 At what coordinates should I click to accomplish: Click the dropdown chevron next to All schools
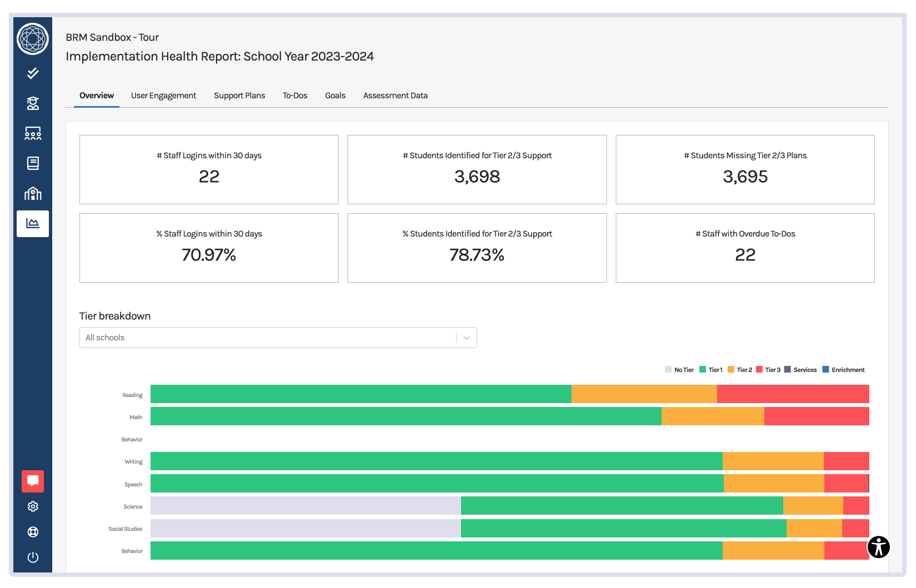point(466,337)
